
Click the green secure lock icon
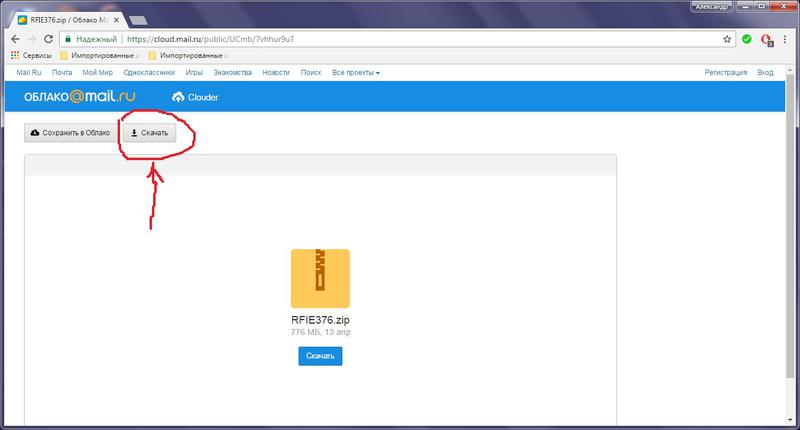pos(68,39)
